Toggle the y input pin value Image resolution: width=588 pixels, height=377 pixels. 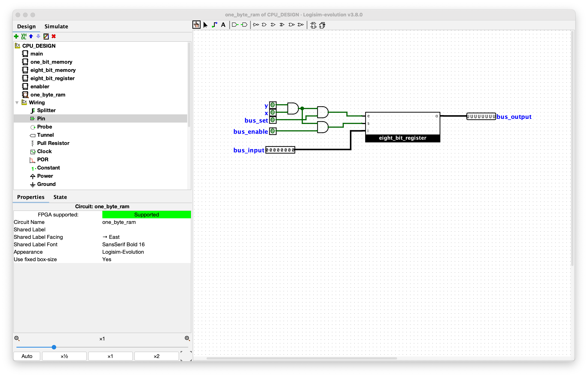tap(273, 105)
